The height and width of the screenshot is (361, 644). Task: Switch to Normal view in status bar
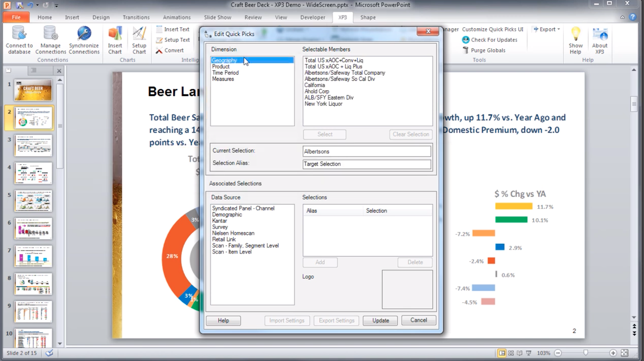tap(502, 353)
